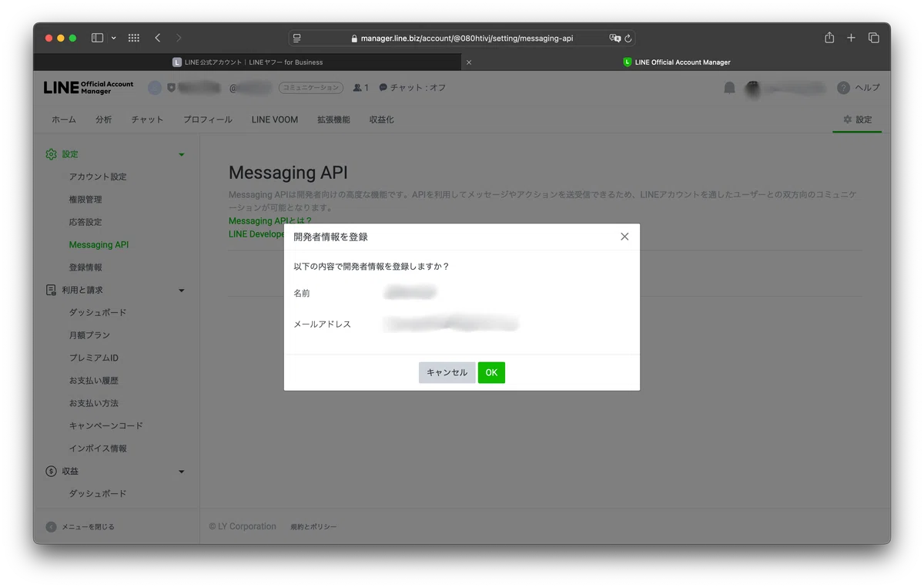Open 規約とポリシー footer link
This screenshot has width=924, height=588.
coord(313,527)
